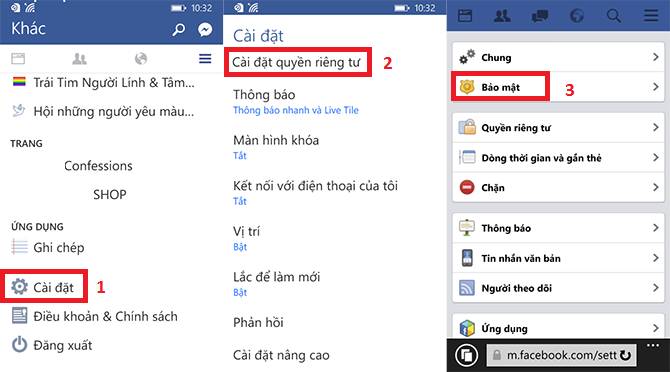Screen dimensions: 670x372
Task: Tap Đăng xuất to log out
Action: [62, 345]
